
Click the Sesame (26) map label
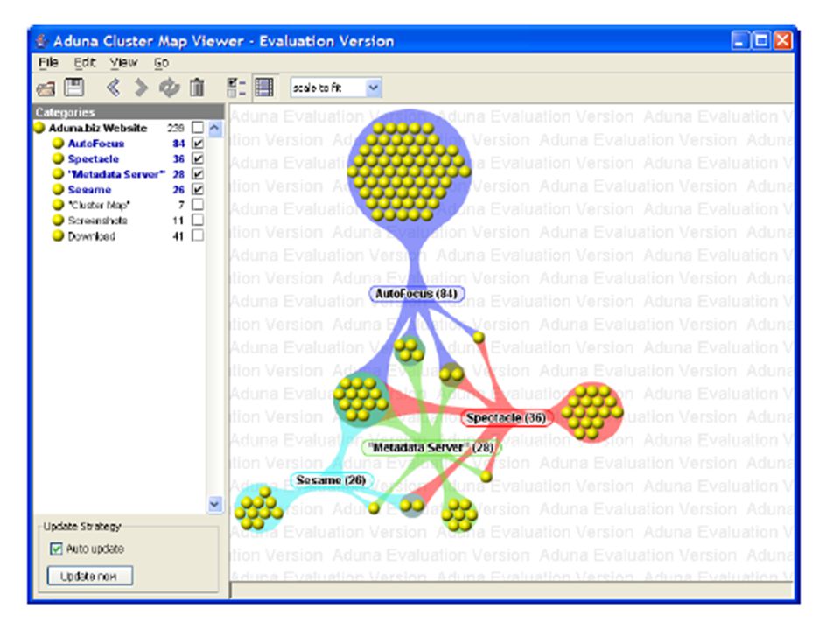point(331,480)
